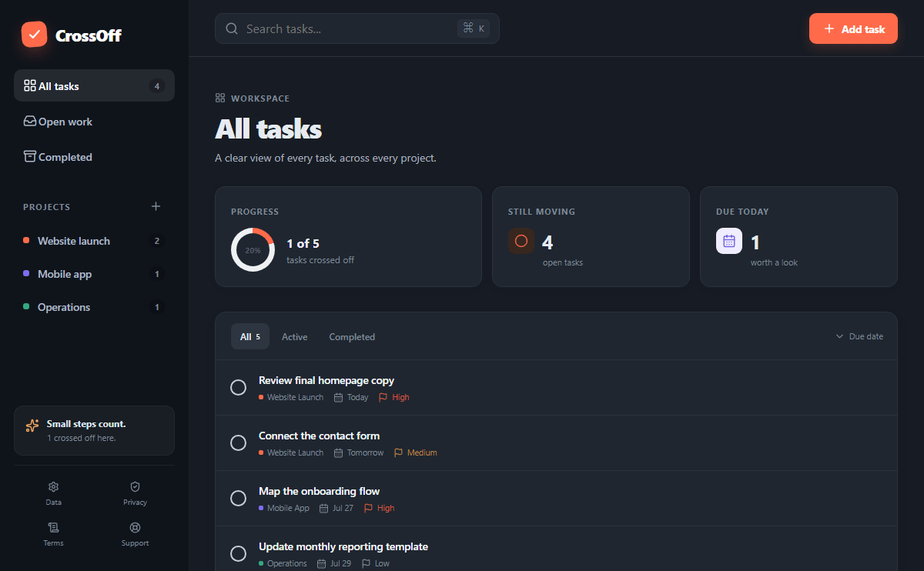Click the calendar icon in Due Today card
Screen dimensions: 924x571
[729, 241]
